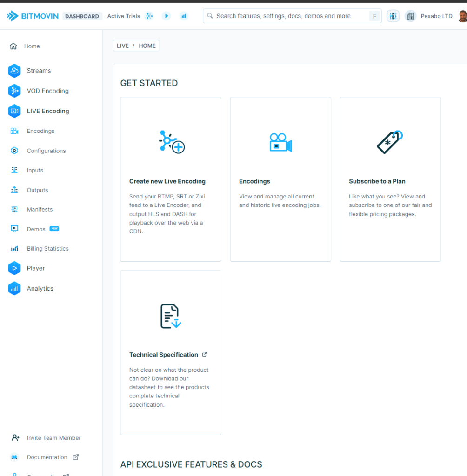The image size is (467, 476).
Task: Click the Documentation book icon
Action: tap(14, 457)
